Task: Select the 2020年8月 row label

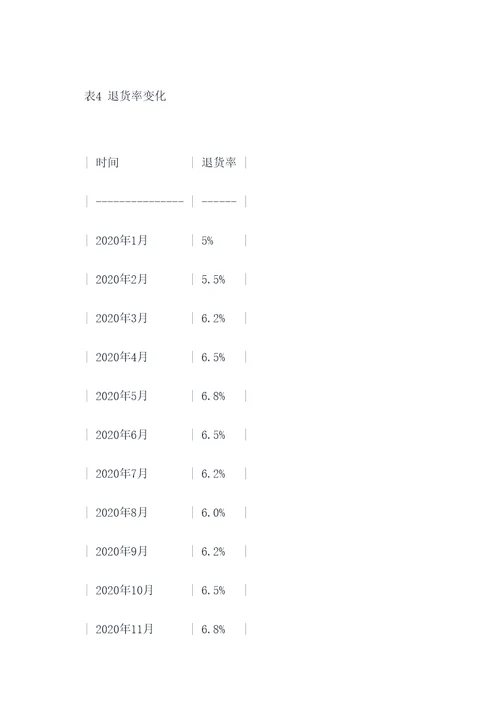Action: pos(121,512)
